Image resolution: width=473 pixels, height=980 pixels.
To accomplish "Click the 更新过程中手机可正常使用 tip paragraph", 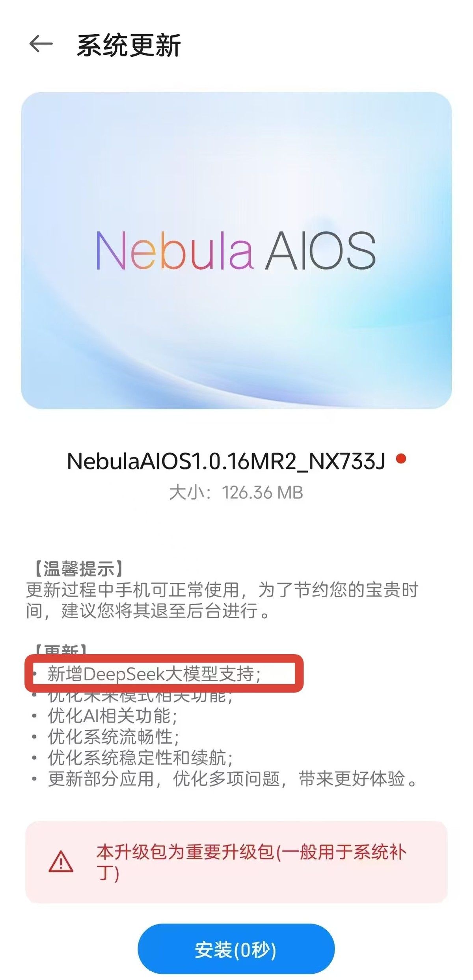I will pyautogui.click(x=222, y=600).
